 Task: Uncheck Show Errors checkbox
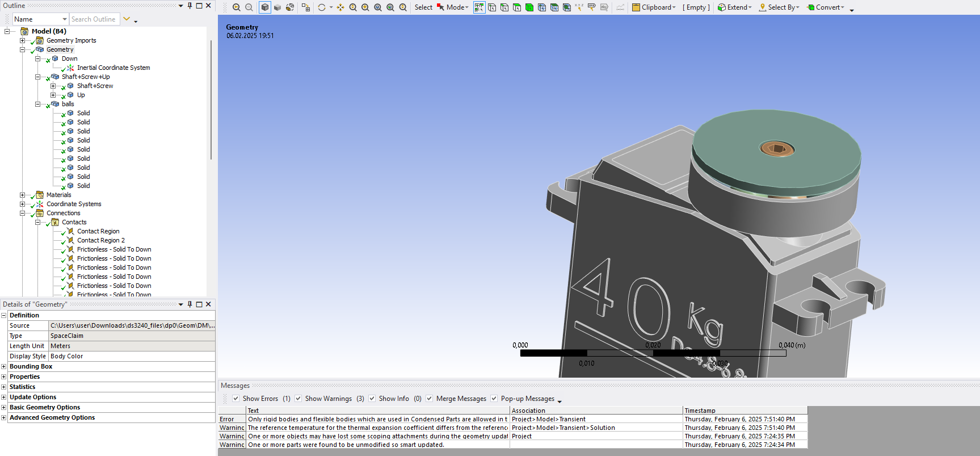click(x=235, y=399)
